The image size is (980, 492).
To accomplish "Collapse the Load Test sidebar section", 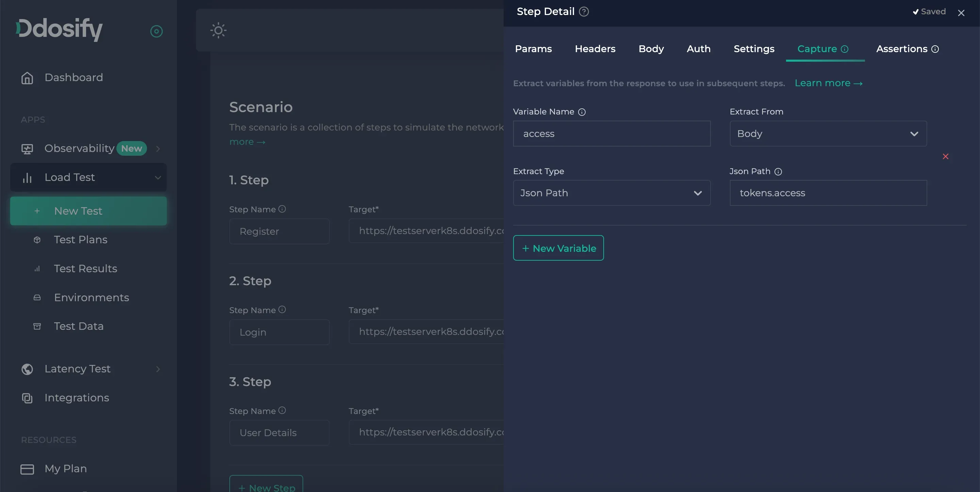I will click(158, 178).
